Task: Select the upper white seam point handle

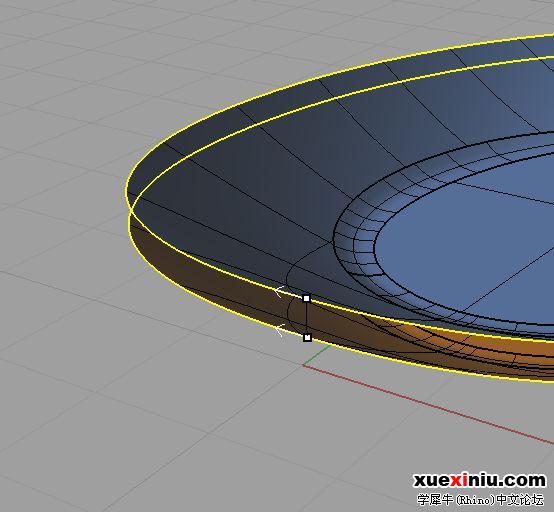Action: point(306,299)
